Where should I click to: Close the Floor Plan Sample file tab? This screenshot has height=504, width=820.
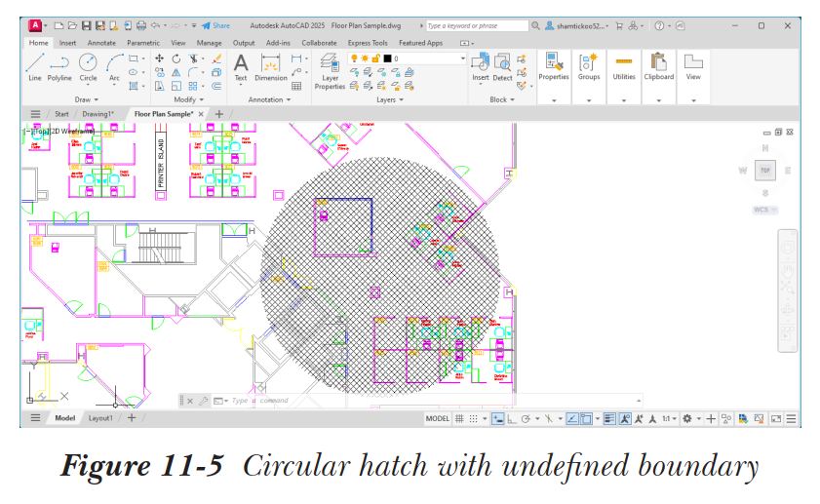[x=201, y=114]
